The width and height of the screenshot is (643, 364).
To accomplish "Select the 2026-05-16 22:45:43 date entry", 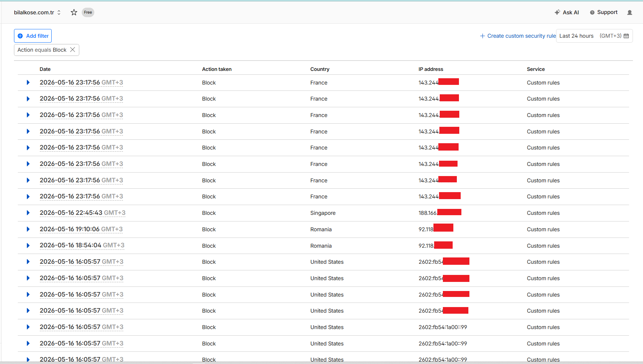I will pyautogui.click(x=82, y=213).
